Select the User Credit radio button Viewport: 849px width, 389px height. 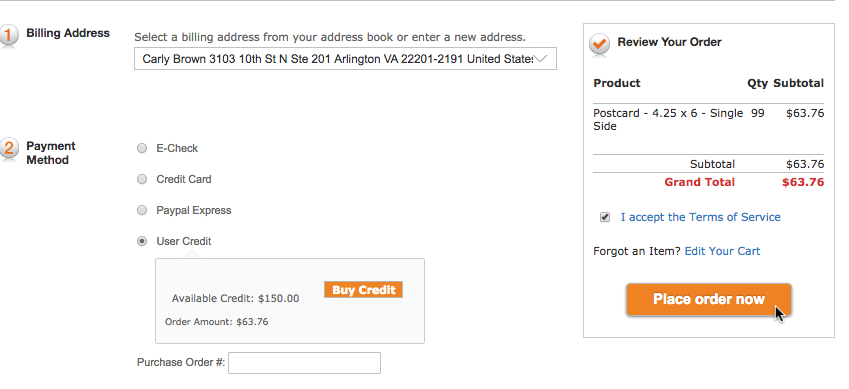(142, 241)
